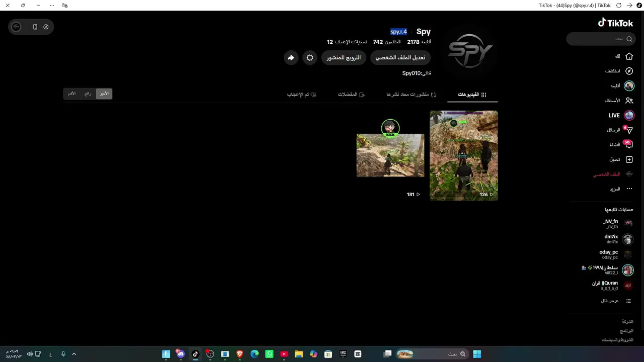Open Brave browser from the taskbar

pyautogui.click(x=240, y=354)
